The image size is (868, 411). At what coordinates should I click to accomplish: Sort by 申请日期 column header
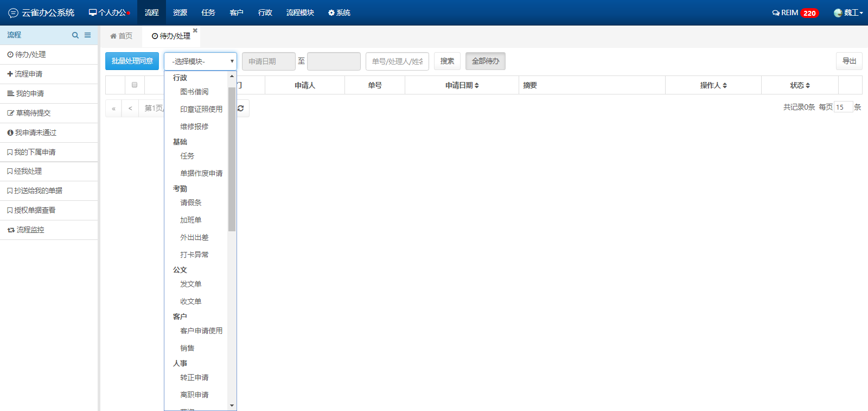point(462,85)
